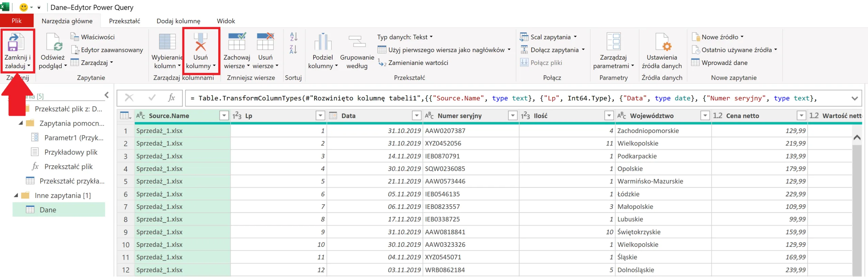Confirm formula with checkmark button
Image resolution: width=868 pixels, height=277 pixels.
pyautogui.click(x=152, y=98)
